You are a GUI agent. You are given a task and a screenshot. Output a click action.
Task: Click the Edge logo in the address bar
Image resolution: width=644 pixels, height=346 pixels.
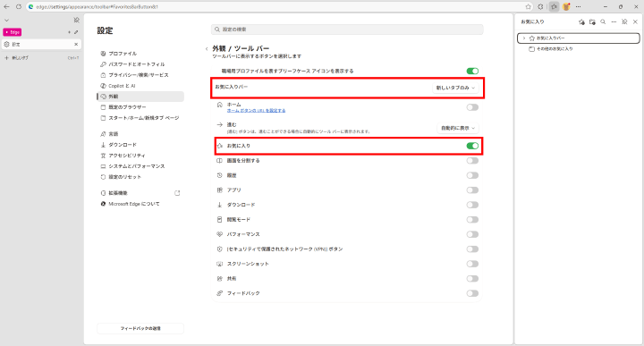tap(30, 6)
